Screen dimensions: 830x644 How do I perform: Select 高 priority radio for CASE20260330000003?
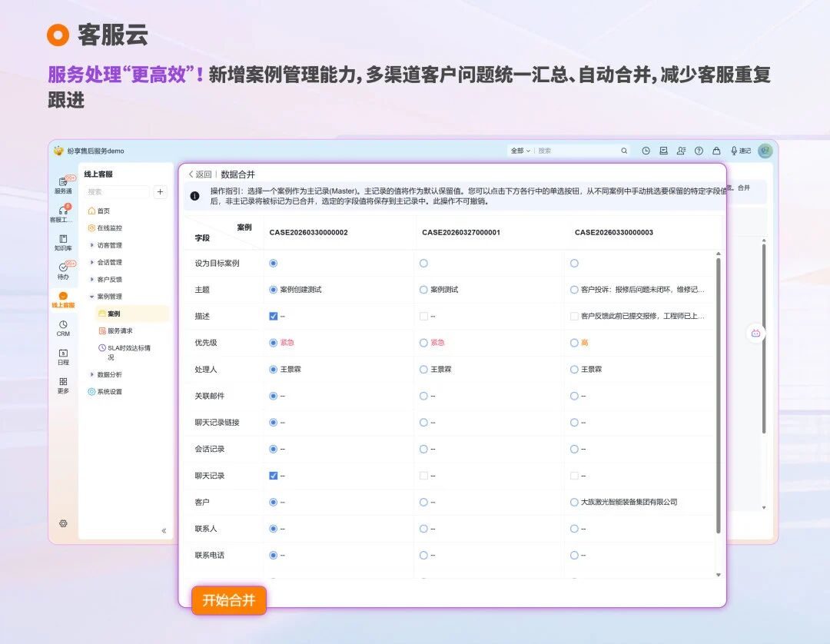coord(574,343)
